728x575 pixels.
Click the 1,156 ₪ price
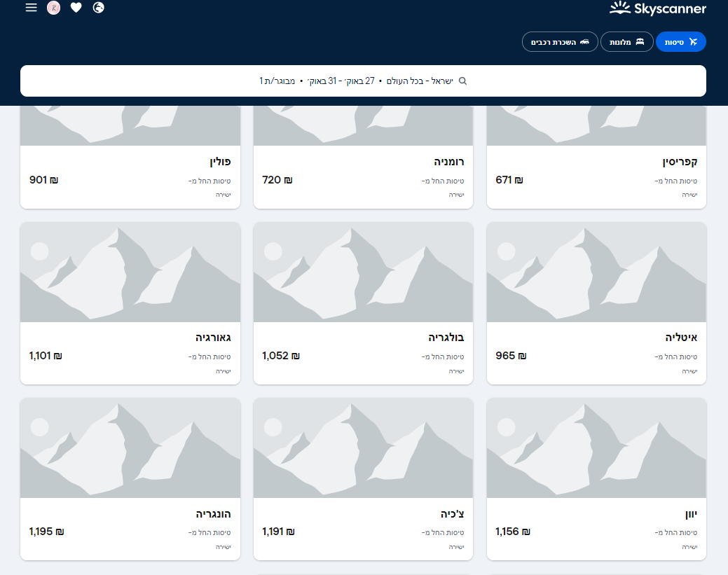513,532
